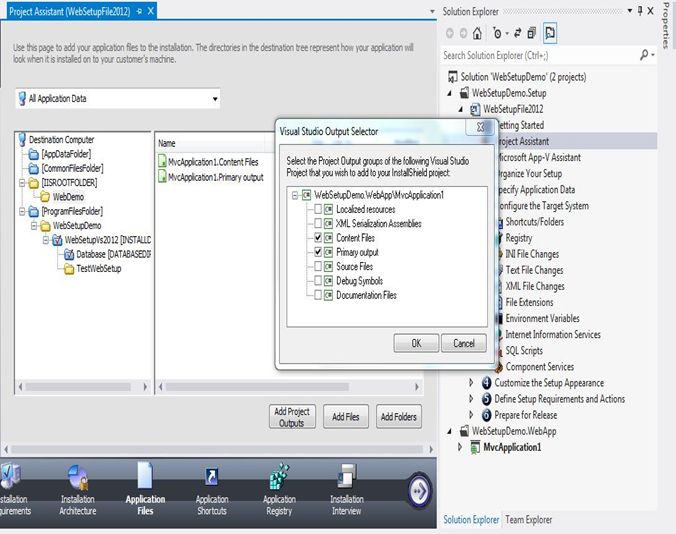Click the Sync/refresh arrows icon in Solution Explorer
The height and width of the screenshot is (534, 676).
(518, 33)
